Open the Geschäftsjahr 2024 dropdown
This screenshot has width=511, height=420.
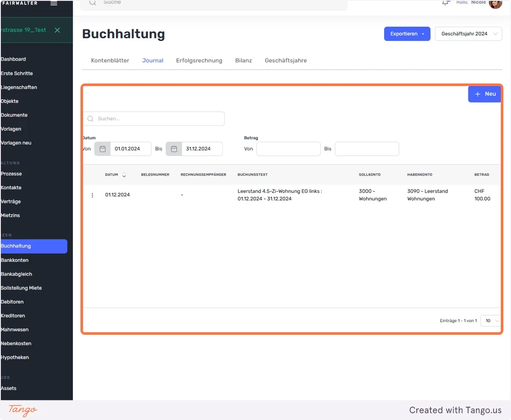click(x=468, y=34)
